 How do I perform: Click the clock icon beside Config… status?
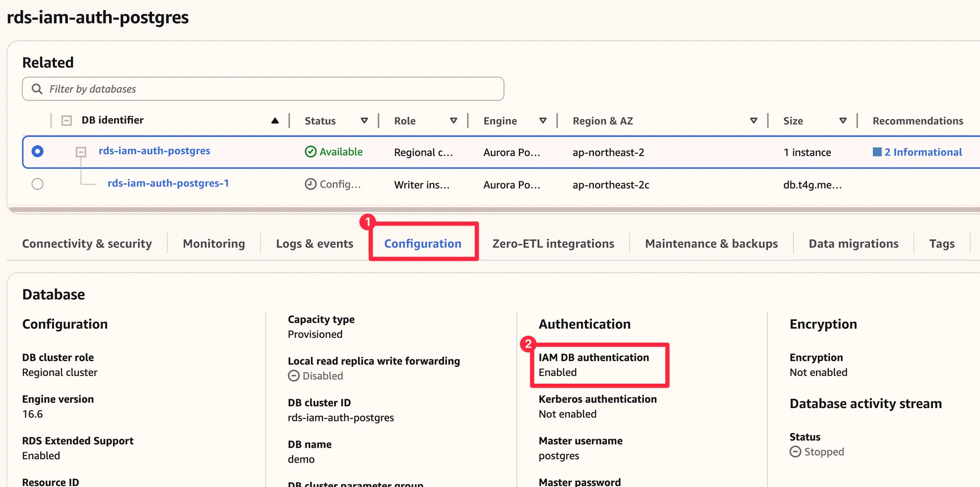(x=311, y=184)
